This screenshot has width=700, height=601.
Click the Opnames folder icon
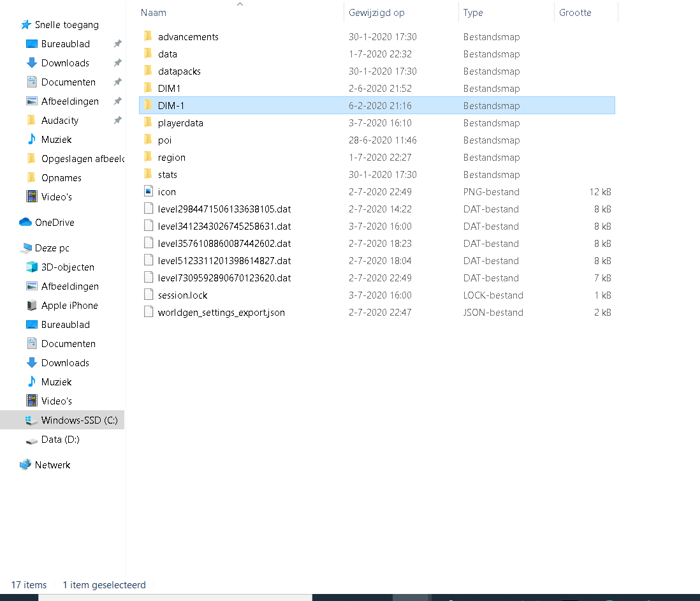click(31, 177)
